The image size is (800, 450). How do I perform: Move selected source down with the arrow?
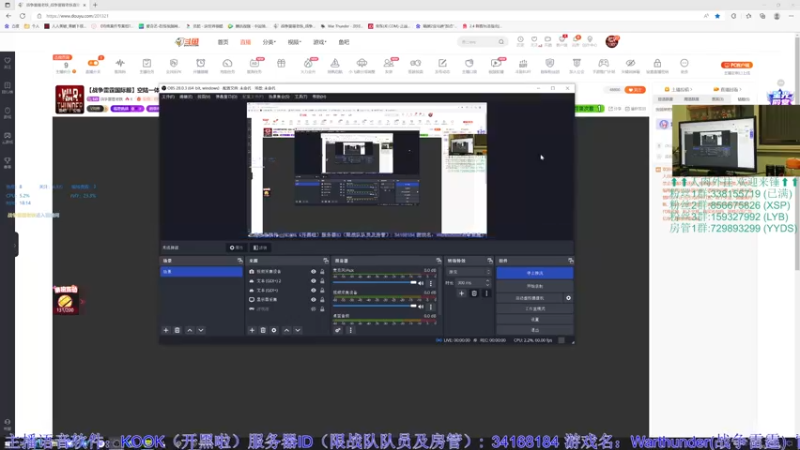pyautogui.click(x=297, y=330)
